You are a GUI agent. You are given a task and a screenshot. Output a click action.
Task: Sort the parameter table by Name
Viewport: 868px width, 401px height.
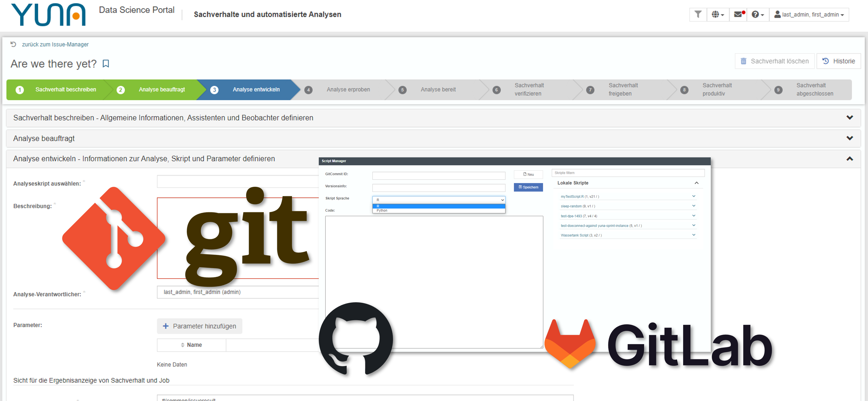[x=191, y=345]
